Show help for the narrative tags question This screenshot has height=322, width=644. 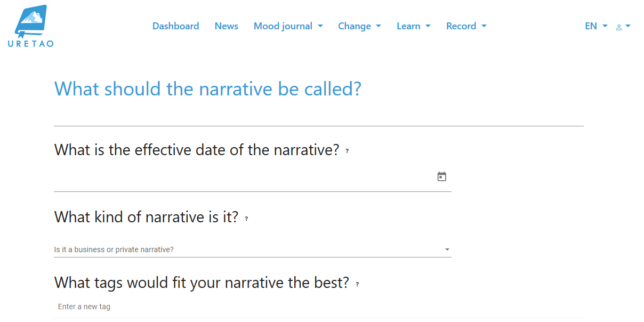click(357, 284)
